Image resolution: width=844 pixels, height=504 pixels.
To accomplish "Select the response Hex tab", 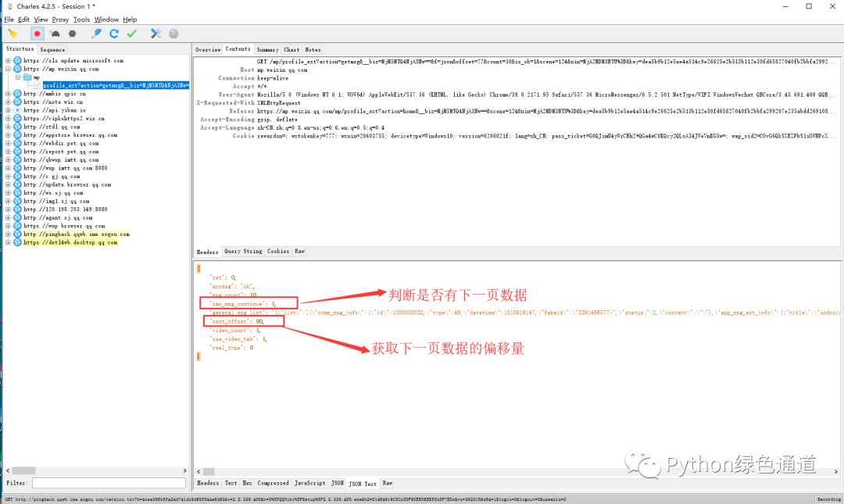I will (x=247, y=483).
